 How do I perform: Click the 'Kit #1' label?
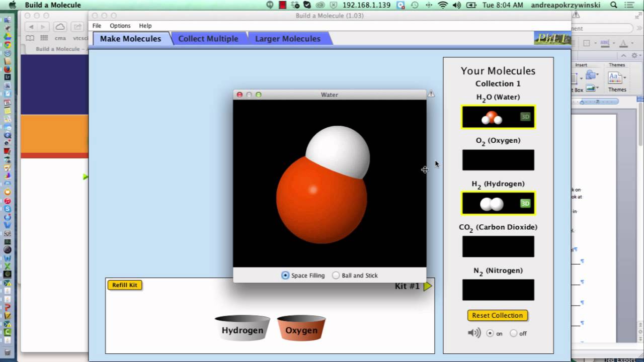tap(407, 286)
